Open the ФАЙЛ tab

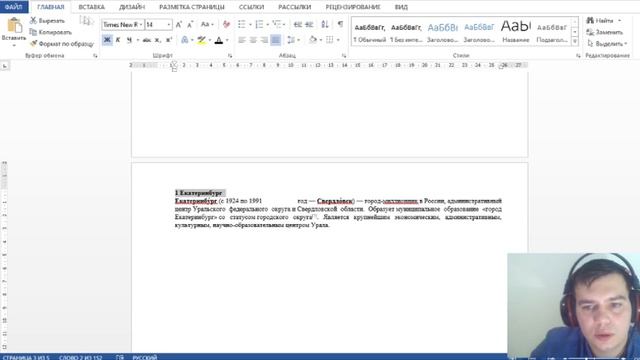click(14, 7)
